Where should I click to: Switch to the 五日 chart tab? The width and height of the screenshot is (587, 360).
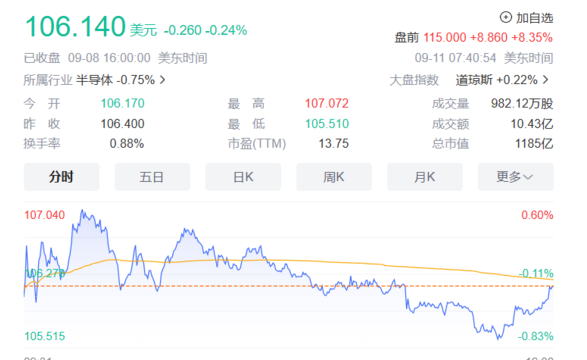(x=152, y=177)
